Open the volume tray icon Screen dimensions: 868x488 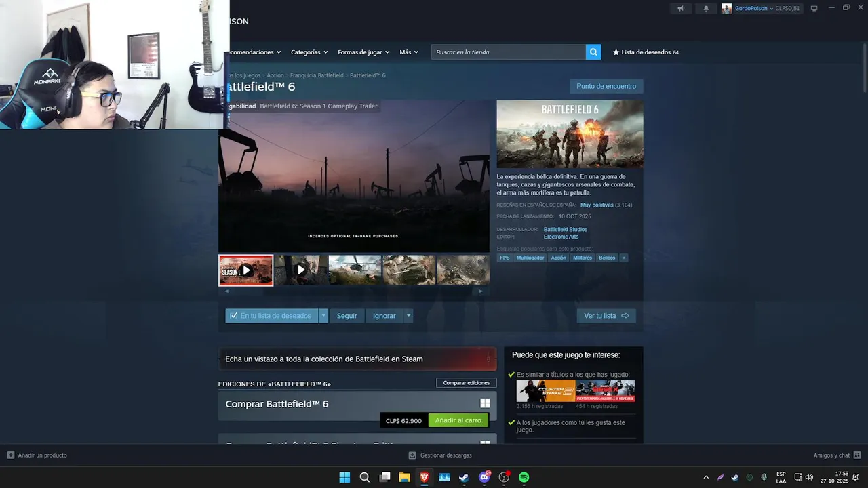click(809, 477)
